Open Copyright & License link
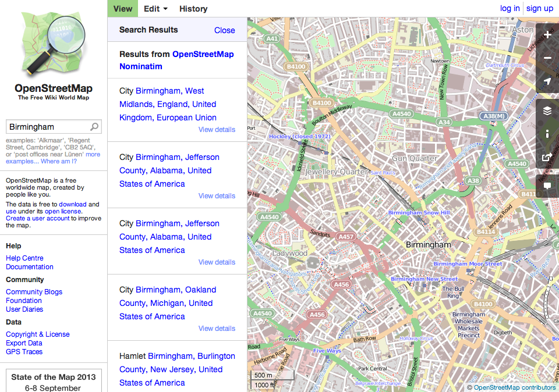 pos(38,334)
